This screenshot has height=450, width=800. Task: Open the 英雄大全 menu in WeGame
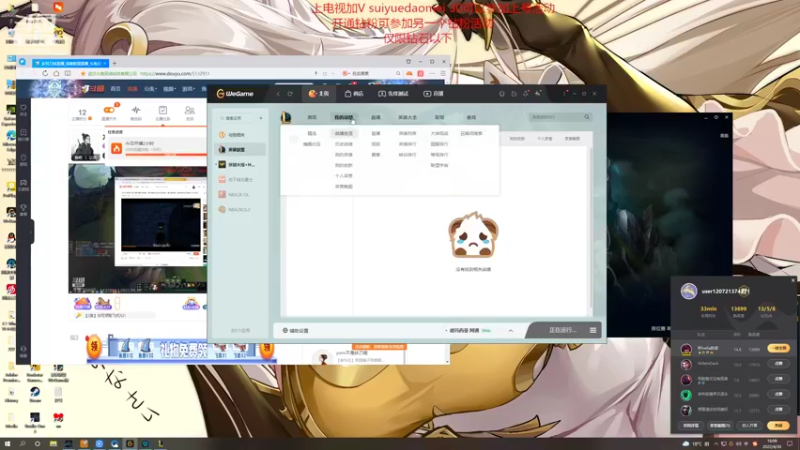(407, 117)
